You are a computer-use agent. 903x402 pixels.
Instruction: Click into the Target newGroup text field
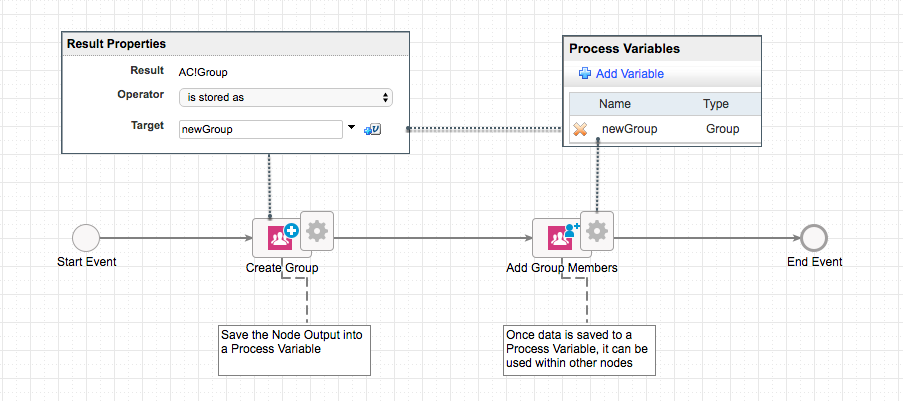coord(260,129)
